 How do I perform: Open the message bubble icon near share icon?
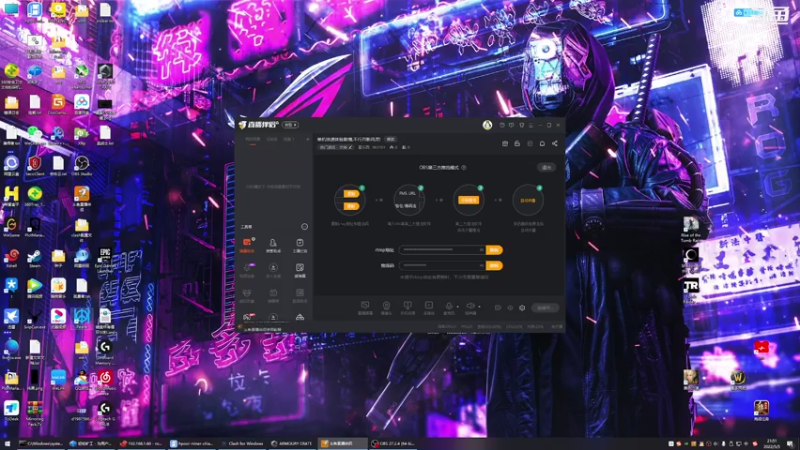pyautogui.click(x=542, y=144)
